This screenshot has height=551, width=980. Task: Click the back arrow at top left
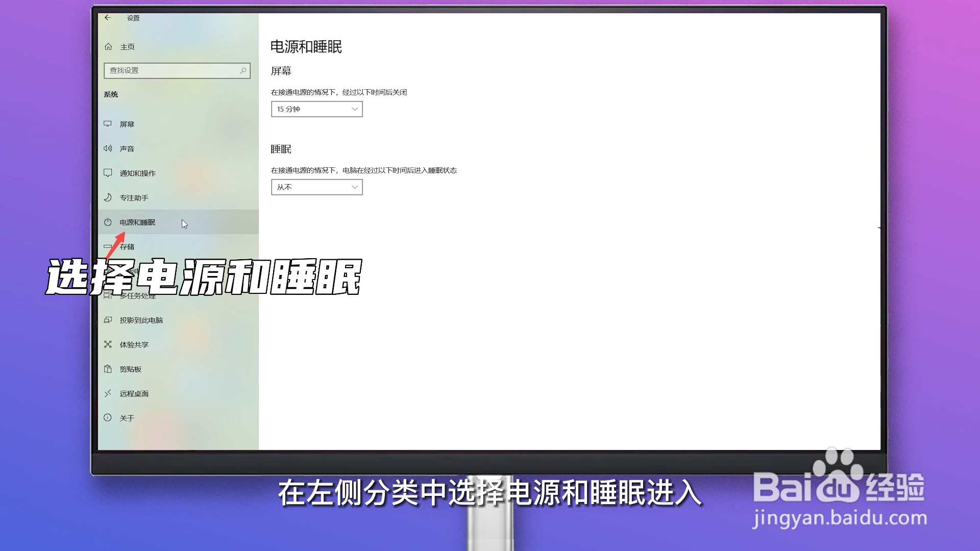tap(108, 17)
